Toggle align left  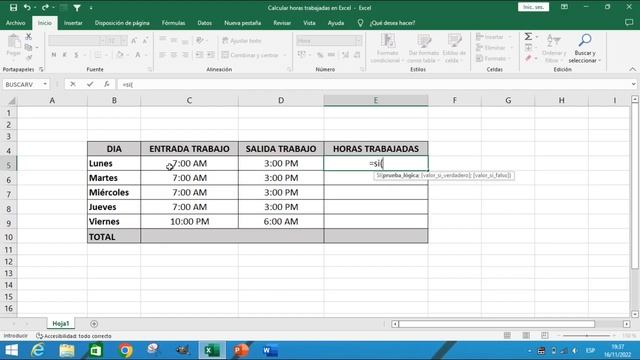click(x=162, y=55)
